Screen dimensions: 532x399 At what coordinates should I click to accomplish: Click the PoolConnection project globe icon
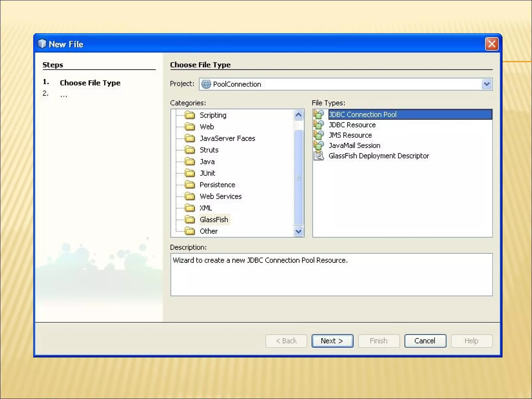[x=206, y=84]
